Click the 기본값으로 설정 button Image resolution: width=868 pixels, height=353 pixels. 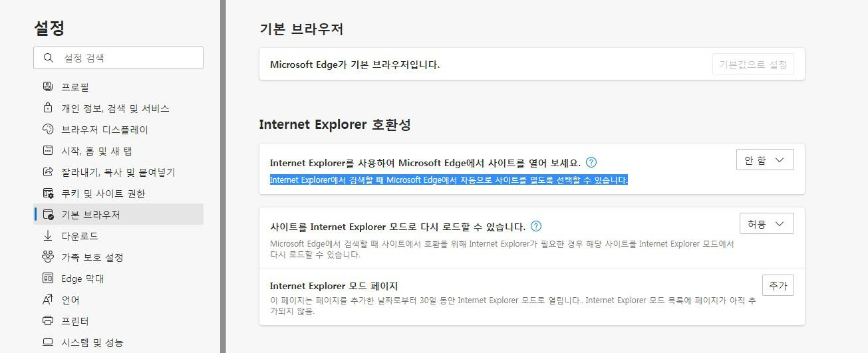(x=753, y=64)
